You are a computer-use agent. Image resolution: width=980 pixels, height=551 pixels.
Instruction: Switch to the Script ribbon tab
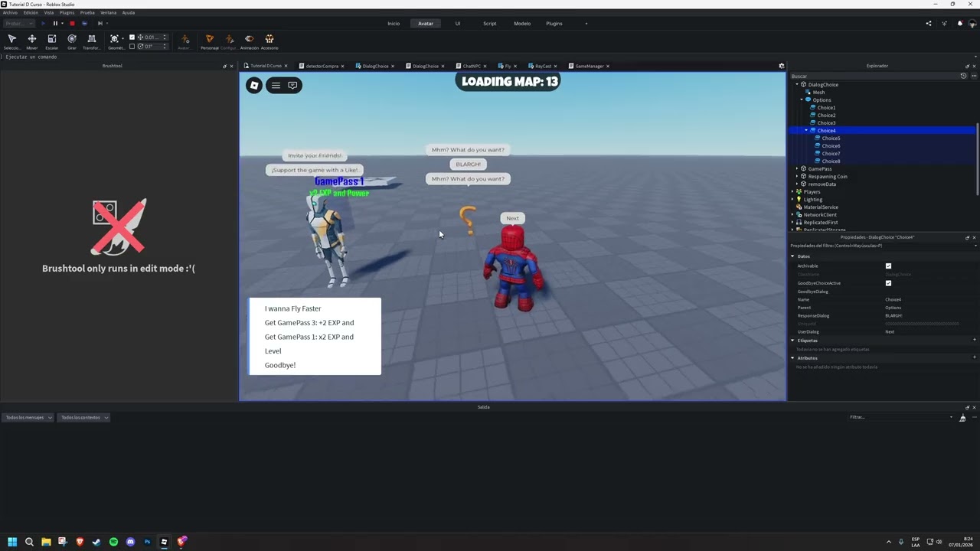[489, 24]
